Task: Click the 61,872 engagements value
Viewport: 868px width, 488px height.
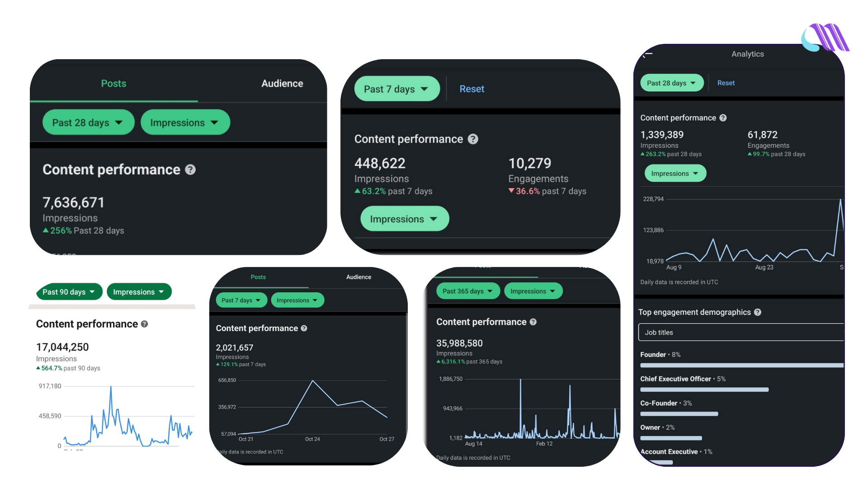Action: coord(762,135)
